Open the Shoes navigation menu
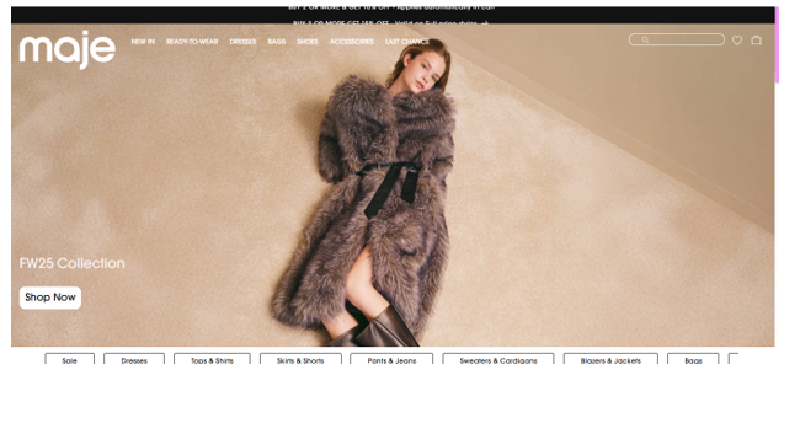The height and width of the screenshot is (424, 800). (x=307, y=42)
